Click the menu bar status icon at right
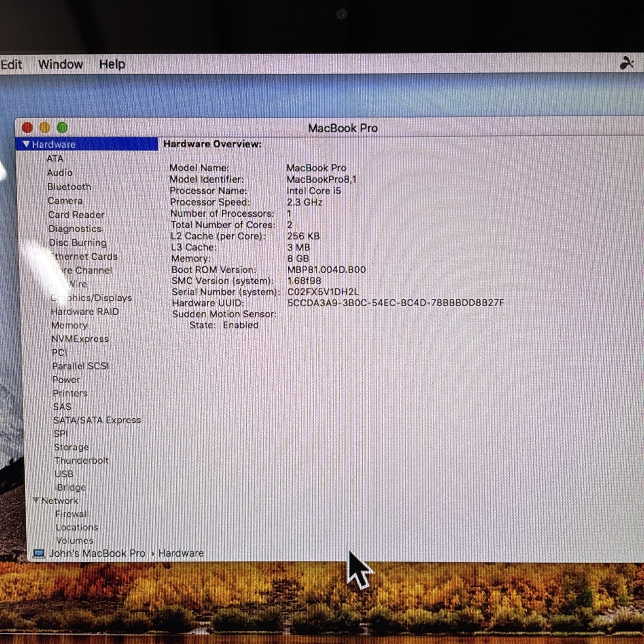The height and width of the screenshot is (644, 644). pyautogui.click(x=626, y=63)
